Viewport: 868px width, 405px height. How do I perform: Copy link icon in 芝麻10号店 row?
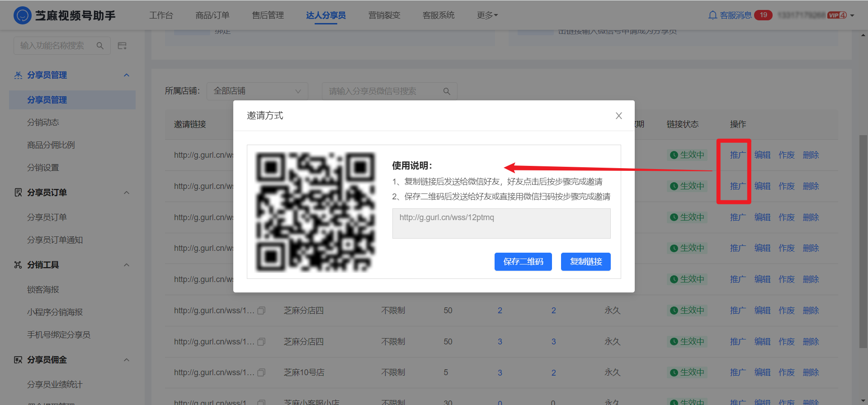(x=261, y=372)
